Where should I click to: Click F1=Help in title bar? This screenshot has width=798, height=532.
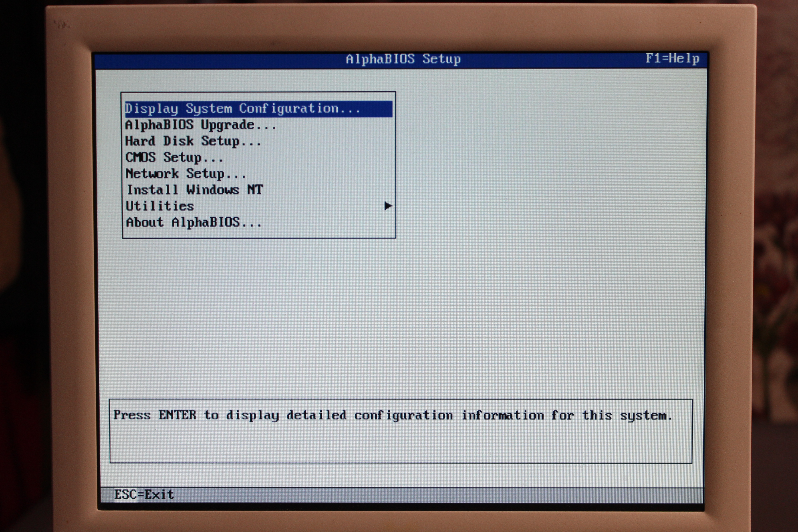point(672,59)
